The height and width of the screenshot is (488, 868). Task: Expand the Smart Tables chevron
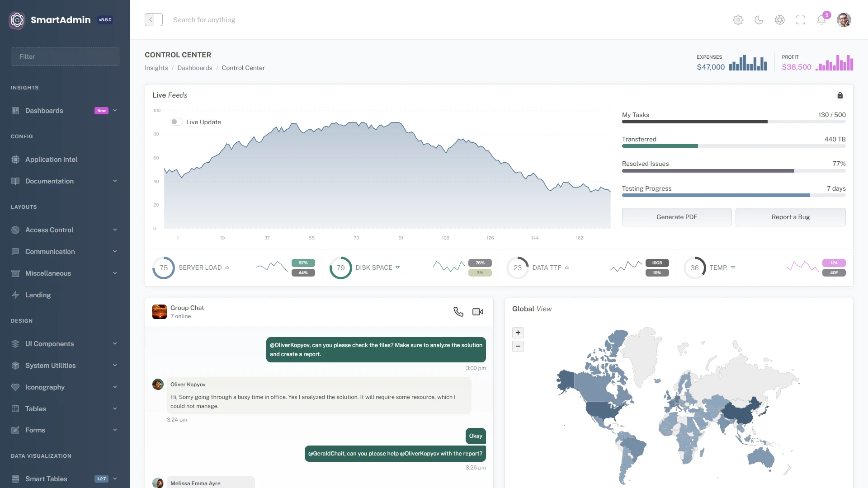115,479
